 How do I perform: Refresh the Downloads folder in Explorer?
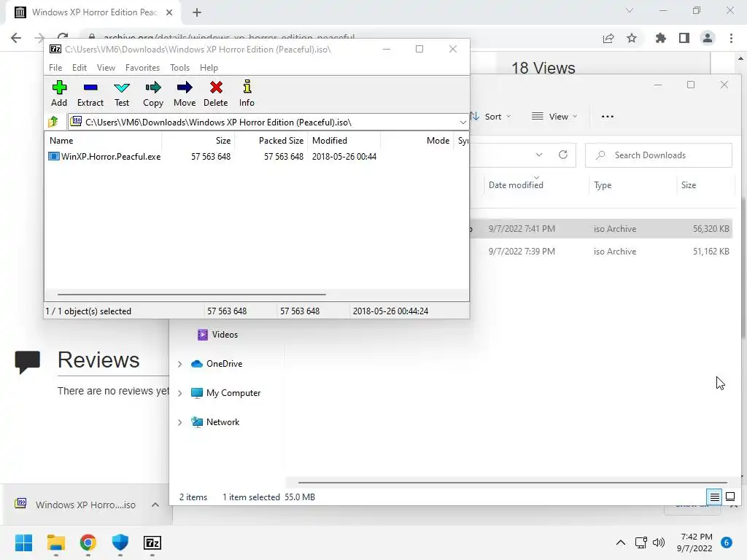pyautogui.click(x=563, y=155)
